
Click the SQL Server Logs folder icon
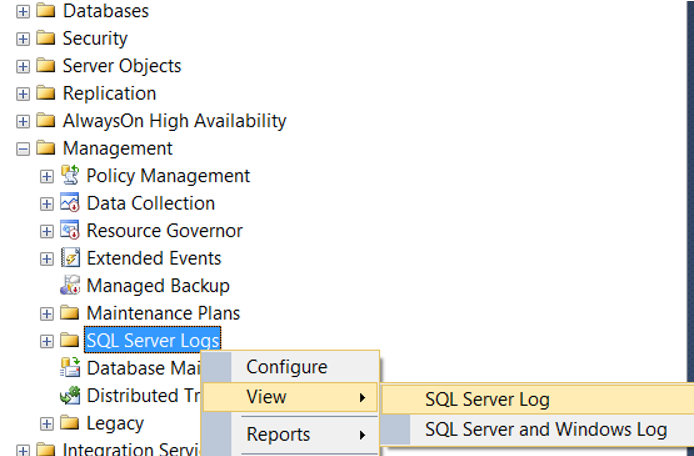69,340
